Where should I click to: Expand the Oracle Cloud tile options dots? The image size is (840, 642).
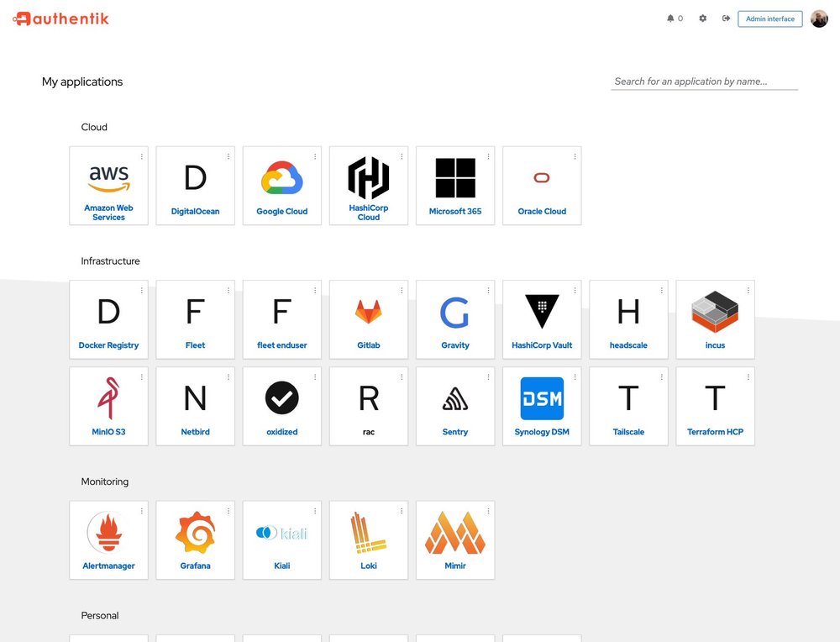(575, 156)
